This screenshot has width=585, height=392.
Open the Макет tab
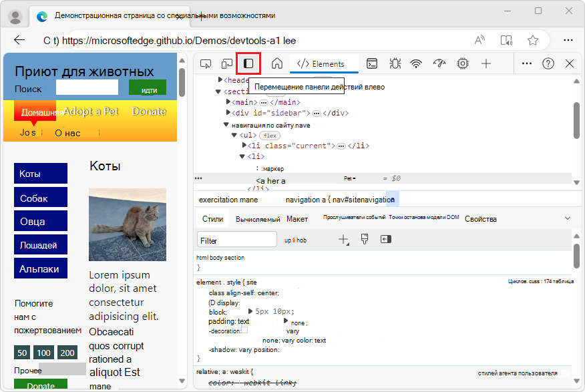point(297,219)
